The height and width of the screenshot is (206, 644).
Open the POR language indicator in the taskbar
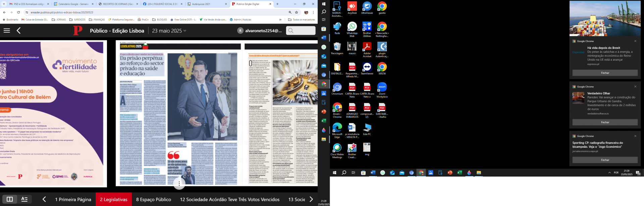pos(616,173)
